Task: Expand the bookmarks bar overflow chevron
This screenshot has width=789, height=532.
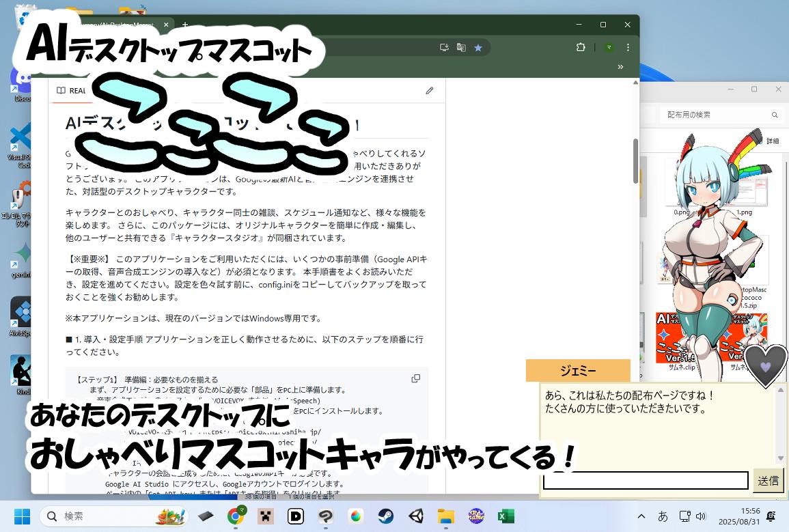Action: pyautogui.click(x=620, y=67)
